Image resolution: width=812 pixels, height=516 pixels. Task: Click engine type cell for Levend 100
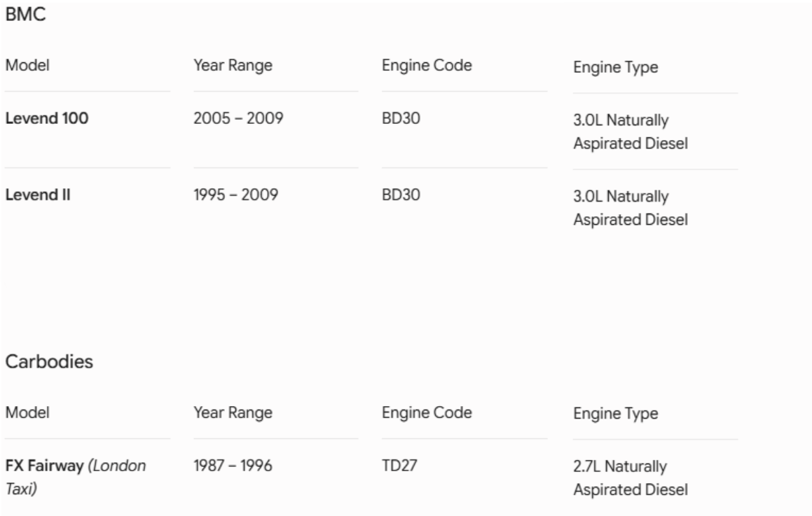(631, 132)
